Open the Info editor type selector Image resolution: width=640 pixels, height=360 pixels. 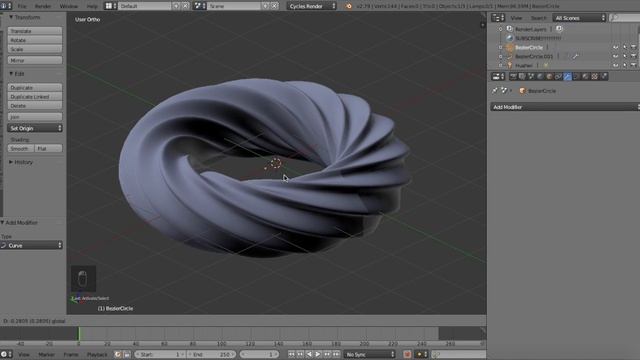6,6
